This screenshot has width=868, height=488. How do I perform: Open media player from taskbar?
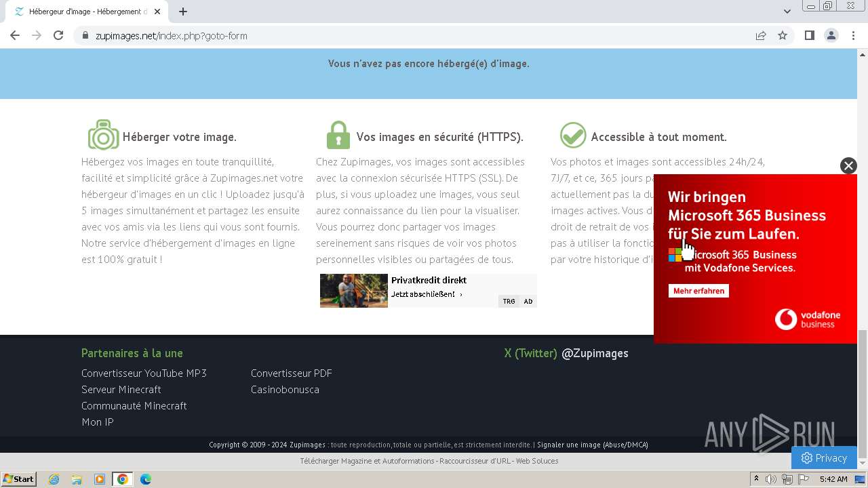tap(100, 479)
